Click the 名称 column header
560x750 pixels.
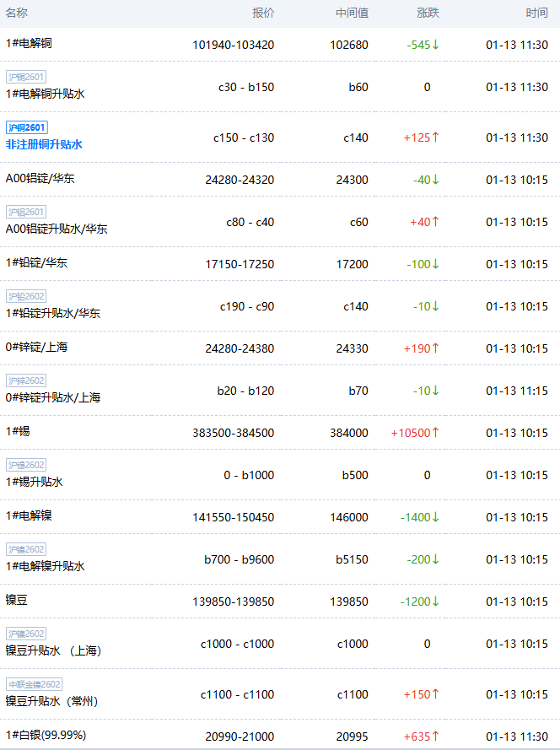[17, 13]
